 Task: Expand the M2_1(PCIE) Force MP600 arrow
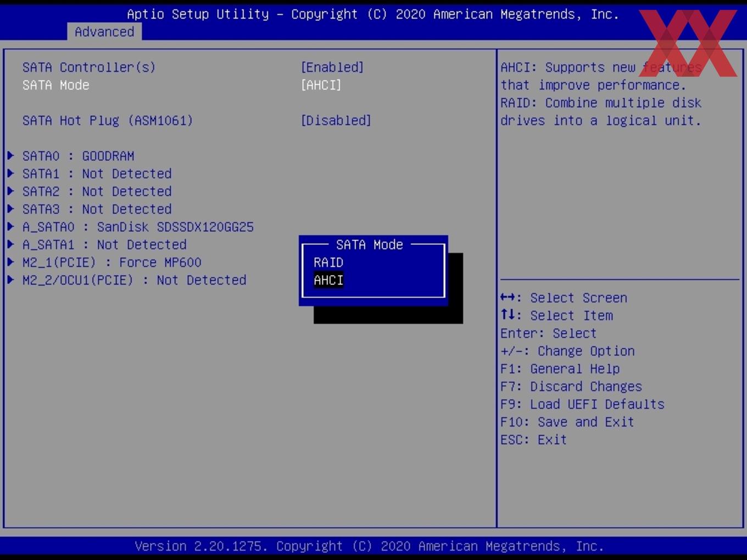click(10, 262)
